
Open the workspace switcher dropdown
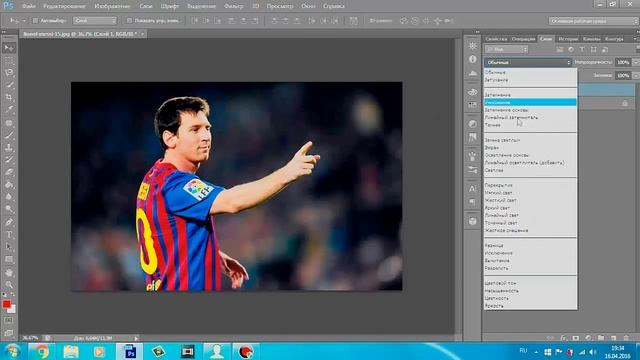[x=593, y=21]
